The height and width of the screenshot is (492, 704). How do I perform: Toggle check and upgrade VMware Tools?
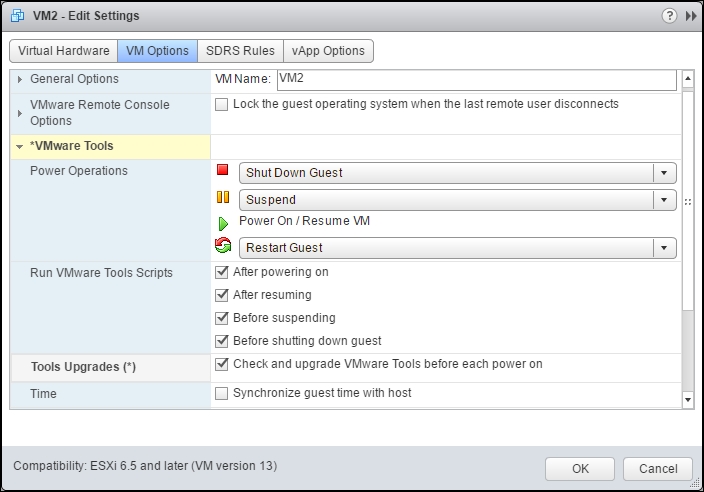(221, 364)
